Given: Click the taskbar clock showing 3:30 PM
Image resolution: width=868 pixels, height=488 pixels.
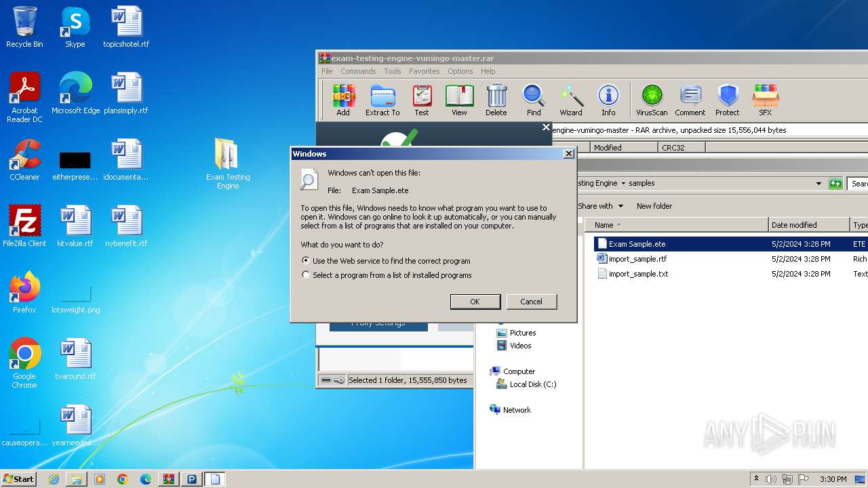Looking at the screenshot, I should pos(833,479).
